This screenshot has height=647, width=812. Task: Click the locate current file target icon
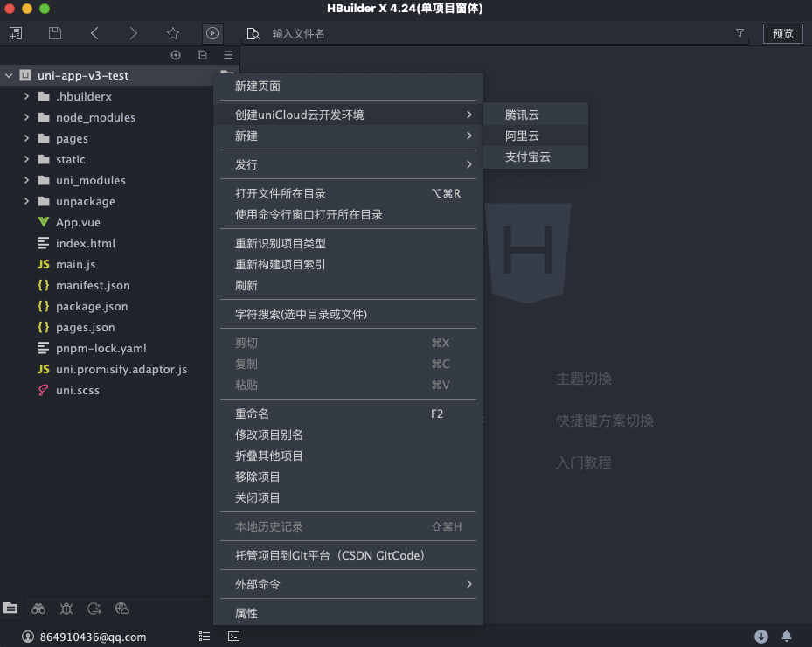click(x=176, y=55)
